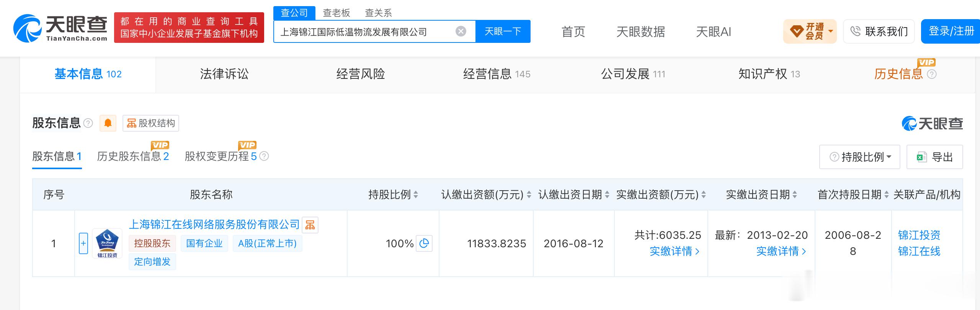
Task: Open the 法律诉讼 tab
Action: pos(224,74)
